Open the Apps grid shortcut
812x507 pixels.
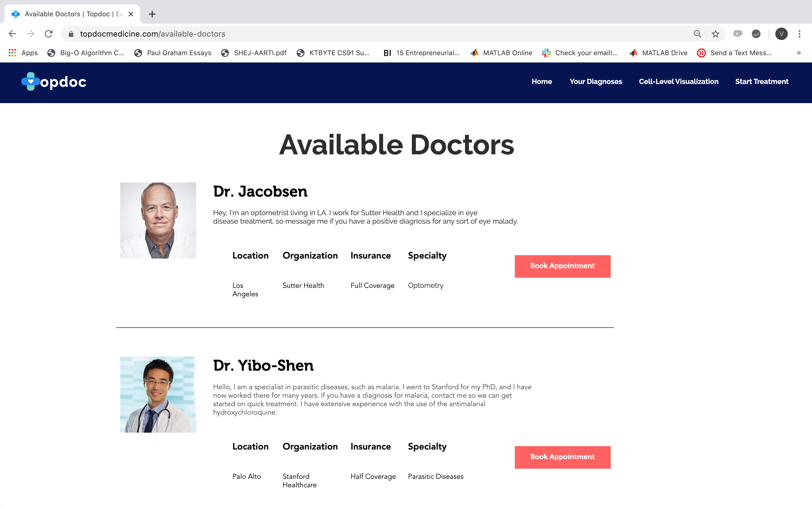[23, 53]
